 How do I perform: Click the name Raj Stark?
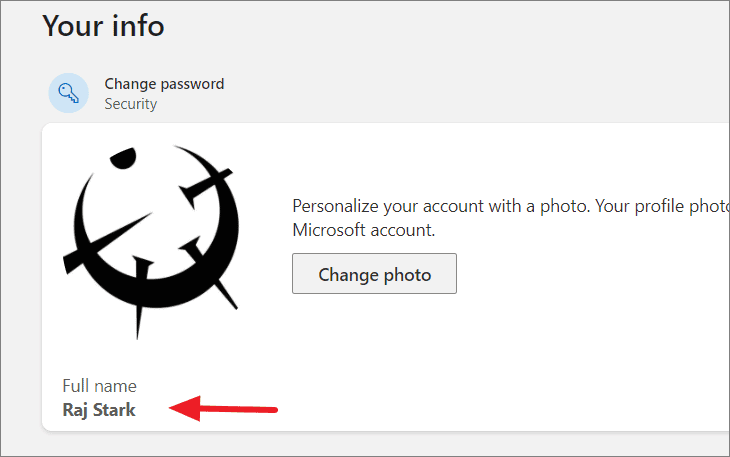tap(99, 410)
